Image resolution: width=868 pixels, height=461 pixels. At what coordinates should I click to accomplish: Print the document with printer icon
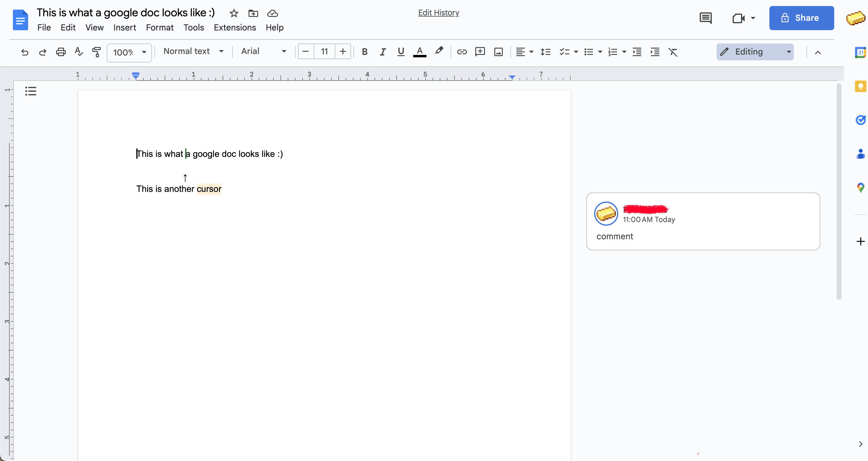[61, 52]
